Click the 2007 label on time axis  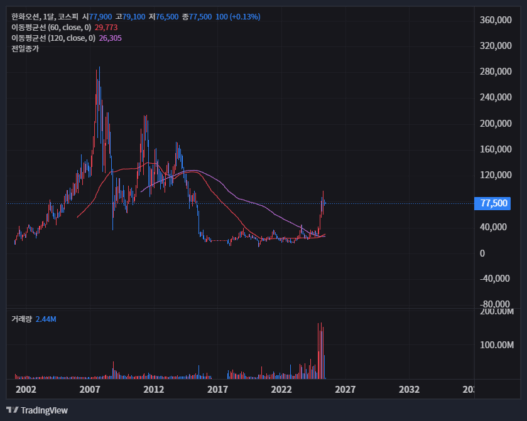pos(90,389)
